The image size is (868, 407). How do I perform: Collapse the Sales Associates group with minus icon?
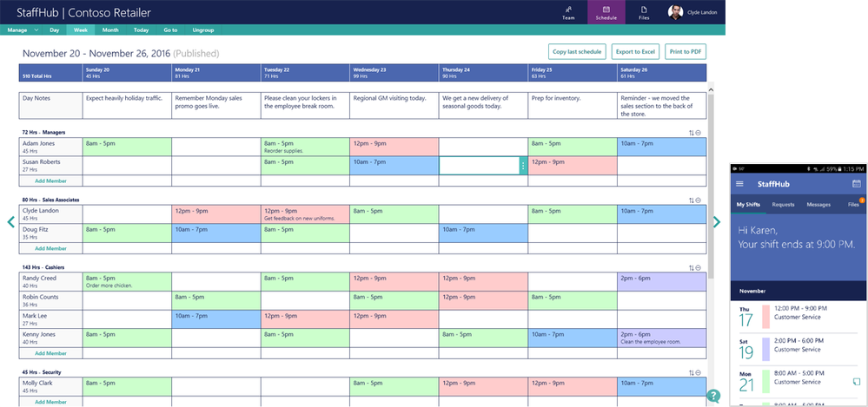(x=698, y=200)
